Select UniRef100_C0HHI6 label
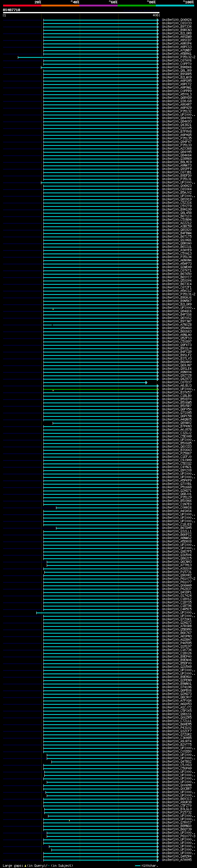Image resolution: width=197 pixels, height=868 pixels. coord(176,508)
